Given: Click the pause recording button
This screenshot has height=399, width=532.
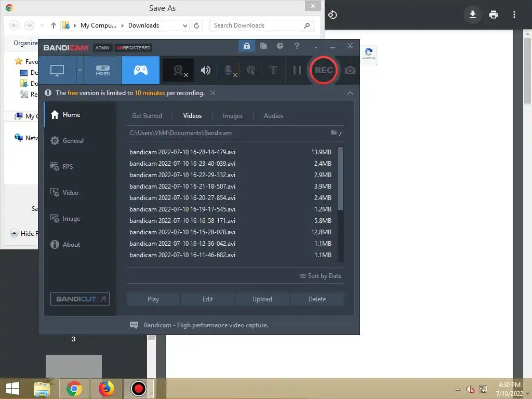Looking at the screenshot, I should (297, 70).
